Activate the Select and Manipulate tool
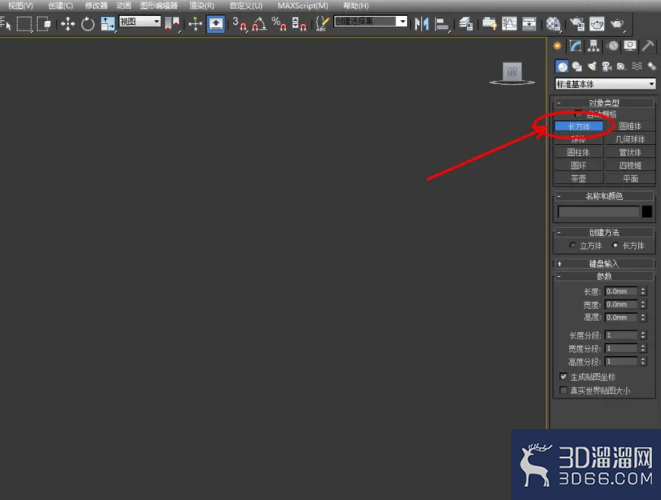The height and width of the screenshot is (500, 661). pos(195,24)
